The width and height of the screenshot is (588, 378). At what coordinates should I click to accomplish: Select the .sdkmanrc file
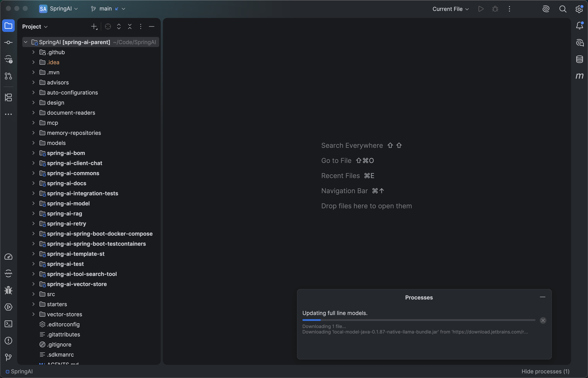click(91, 354)
